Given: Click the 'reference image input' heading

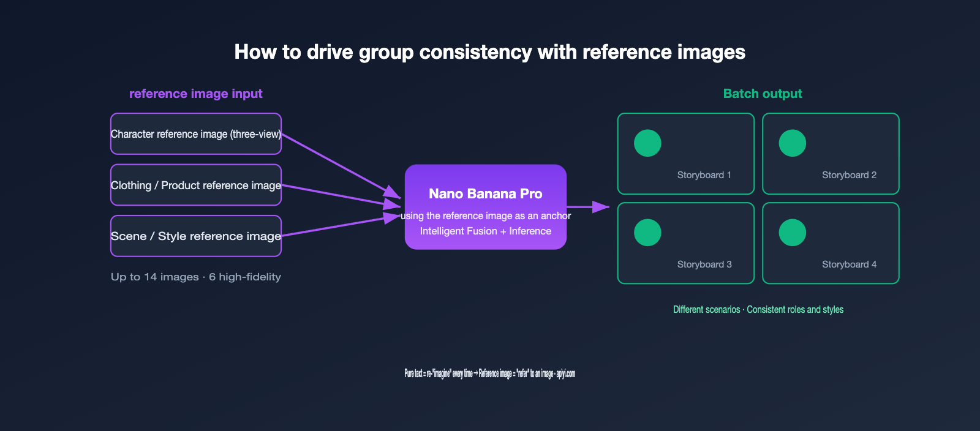Looking at the screenshot, I should [x=196, y=94].
